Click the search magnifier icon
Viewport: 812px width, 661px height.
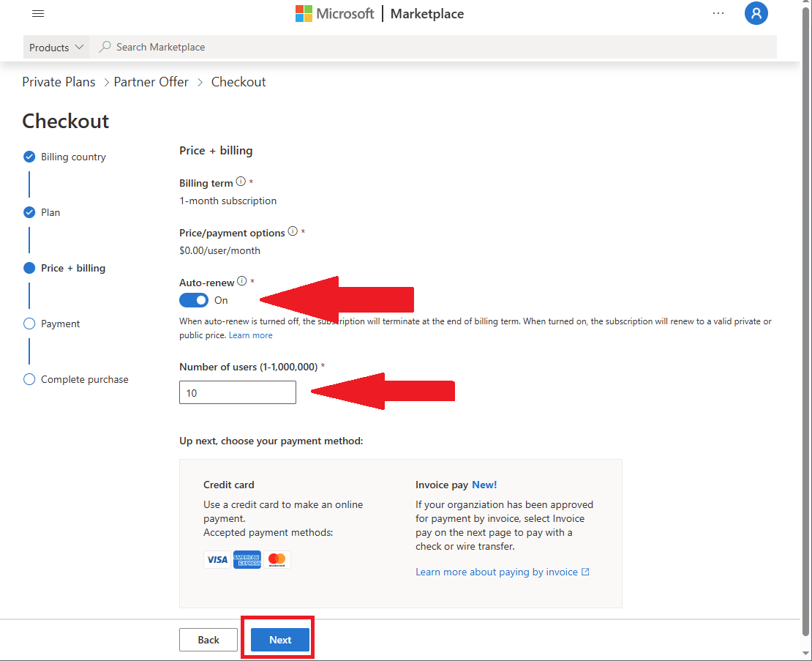[x=105, y=47]
